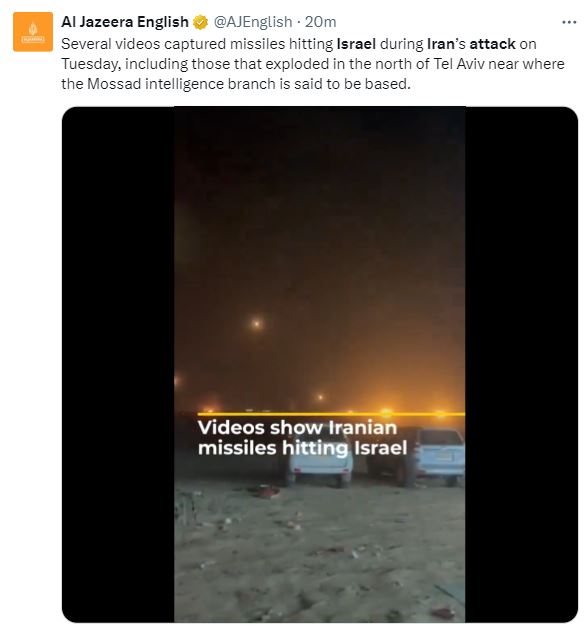584x629 pixels.
Task: Click the bright missile light in the sky
Action: pyautogui.click(x=256, y=323)
